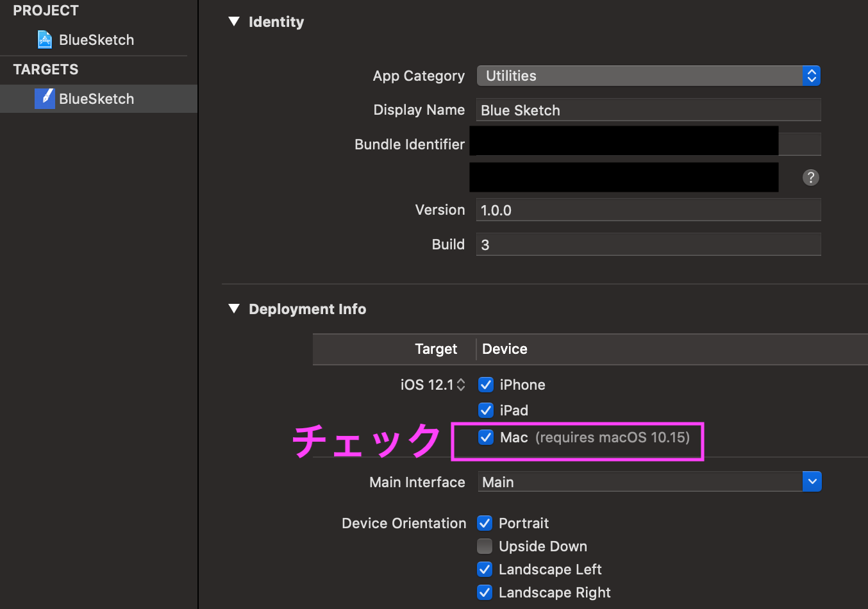
Task: Disable the Portrait orientation checkbox
Action: coord(484,523)
